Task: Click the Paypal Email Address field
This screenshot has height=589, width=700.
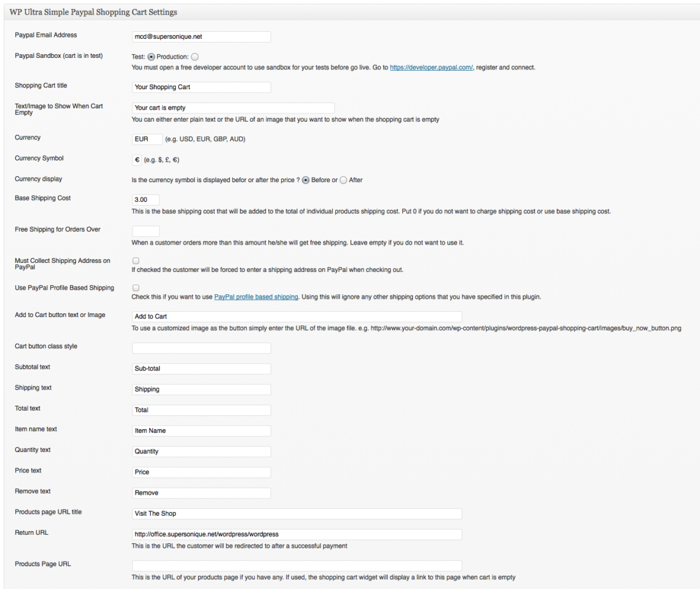Action: tap(201, 37)
